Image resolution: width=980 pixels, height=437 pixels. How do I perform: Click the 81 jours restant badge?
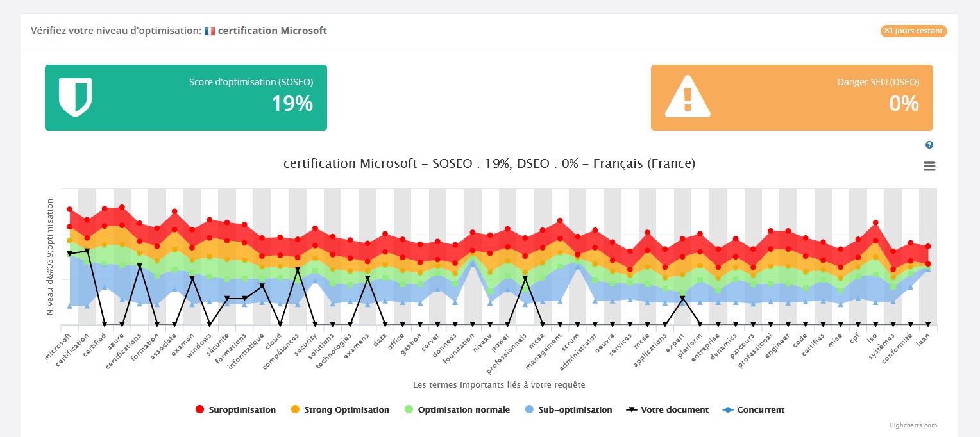tap(913, 31)
